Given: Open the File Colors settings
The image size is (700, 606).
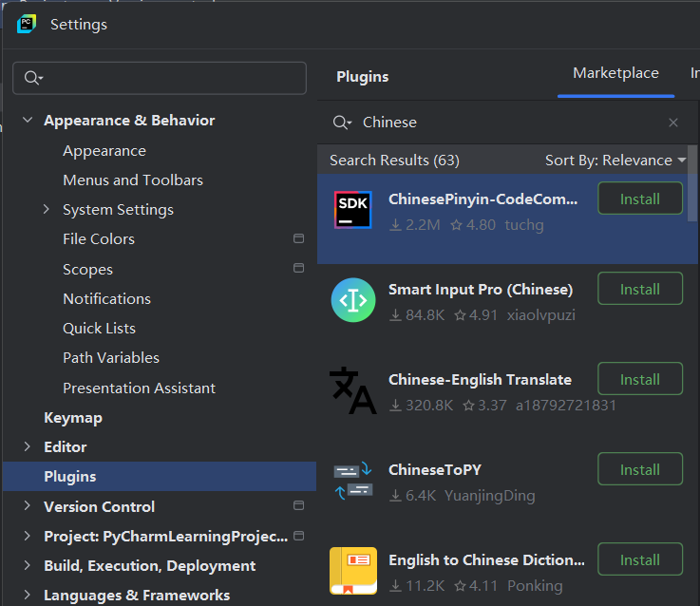Looking at the screenshot, I should pos(99,239).
